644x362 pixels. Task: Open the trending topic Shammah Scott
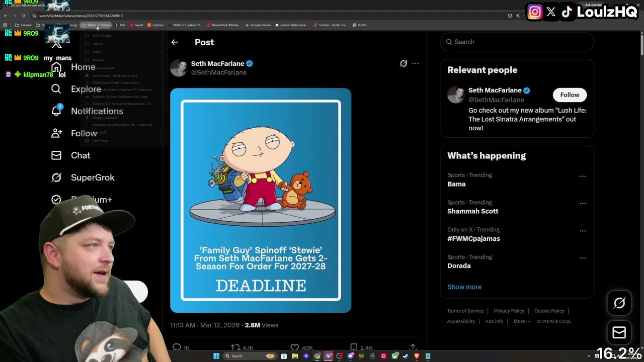coord(473,211)
